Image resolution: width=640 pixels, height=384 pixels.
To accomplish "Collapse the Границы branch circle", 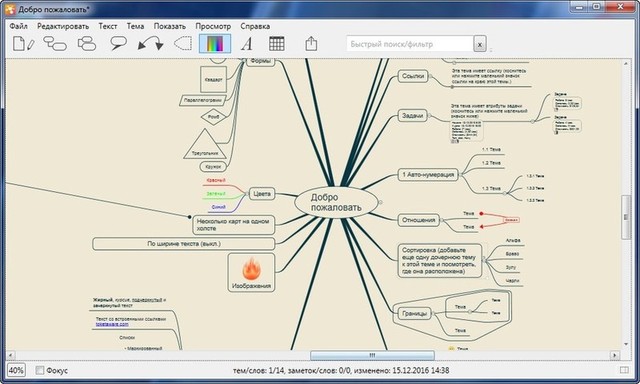I will 433,313.
